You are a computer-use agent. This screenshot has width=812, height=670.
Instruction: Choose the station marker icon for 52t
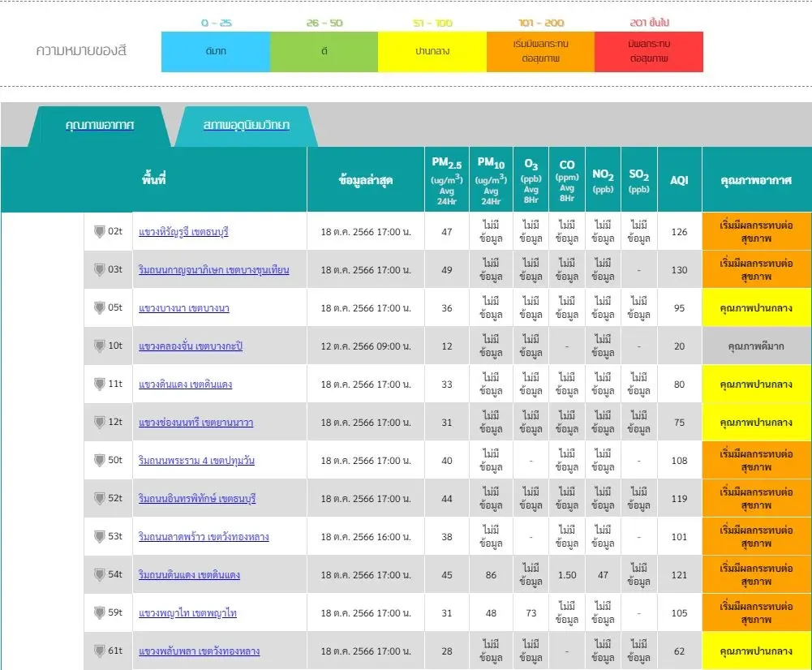coord(100,498)
